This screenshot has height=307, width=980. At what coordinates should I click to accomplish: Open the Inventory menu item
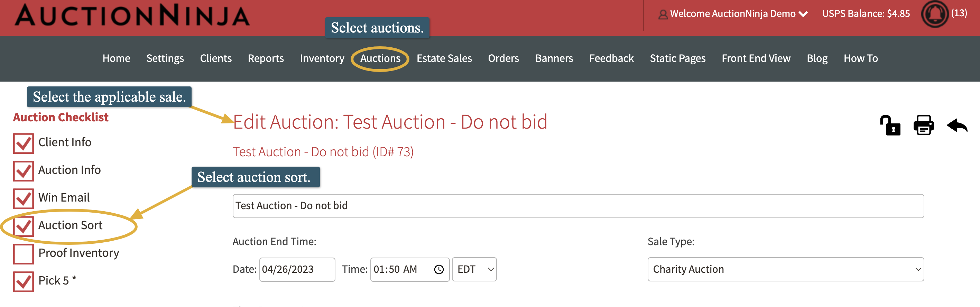pos(322,58)
